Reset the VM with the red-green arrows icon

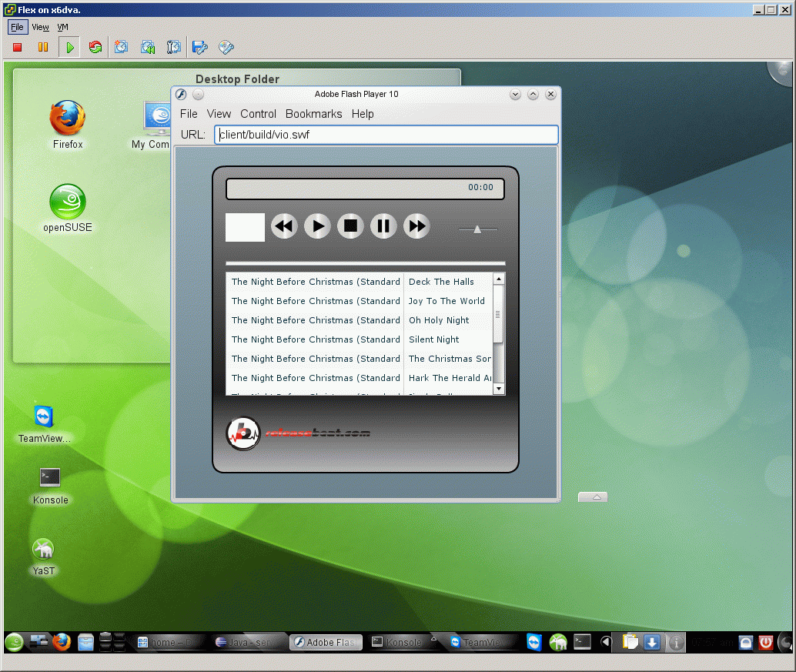[95, 47]
